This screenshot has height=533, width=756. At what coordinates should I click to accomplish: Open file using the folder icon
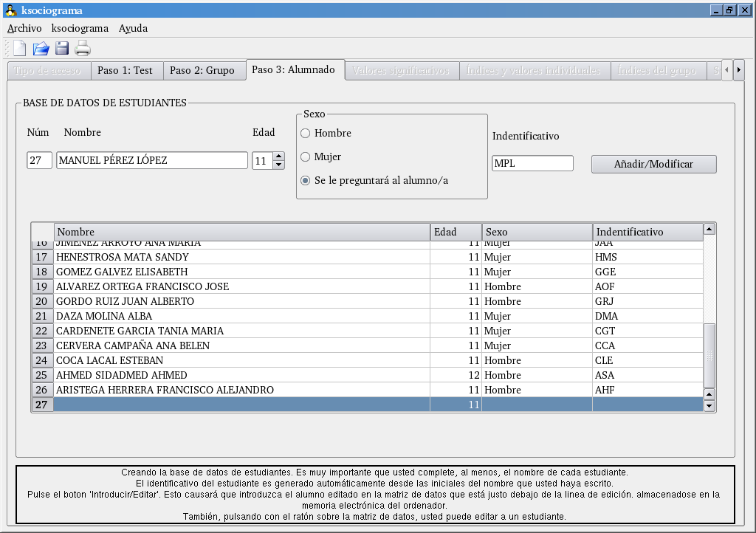point(41,48)
